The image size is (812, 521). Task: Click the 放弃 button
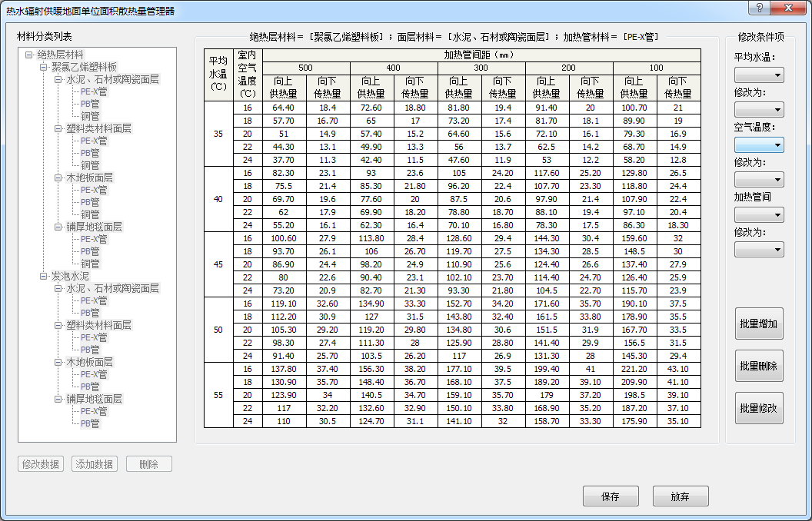[680, 496]
